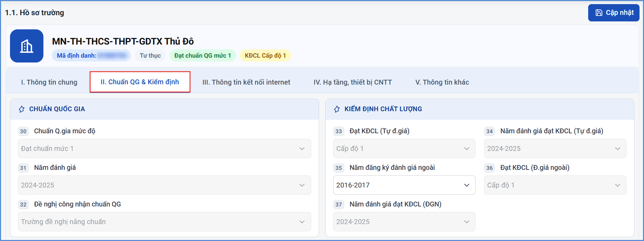Viewport: 644px width, 241px height.
Task: Click the KĐCL Cấp độ 1 badge
Action: (265, 56)
